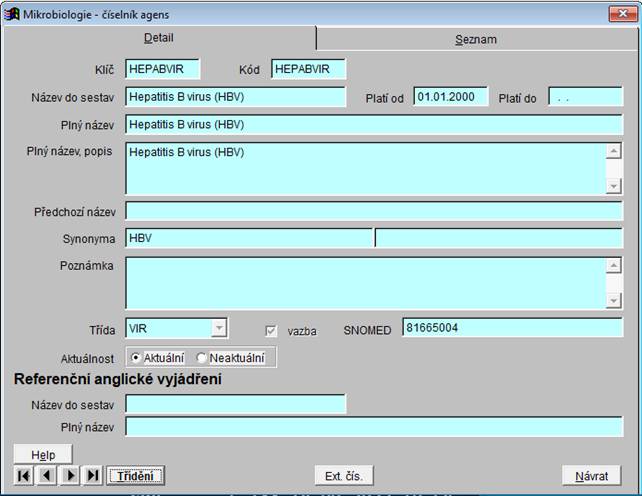Open Ext. čís. dialog
Screen dimensions: 642x496
[x=343, y=476]
